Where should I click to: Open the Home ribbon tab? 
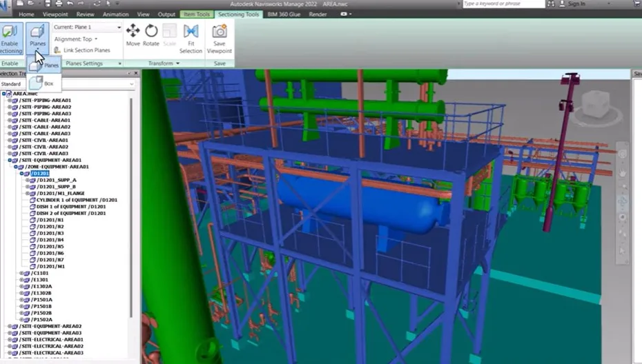(27, 14)
